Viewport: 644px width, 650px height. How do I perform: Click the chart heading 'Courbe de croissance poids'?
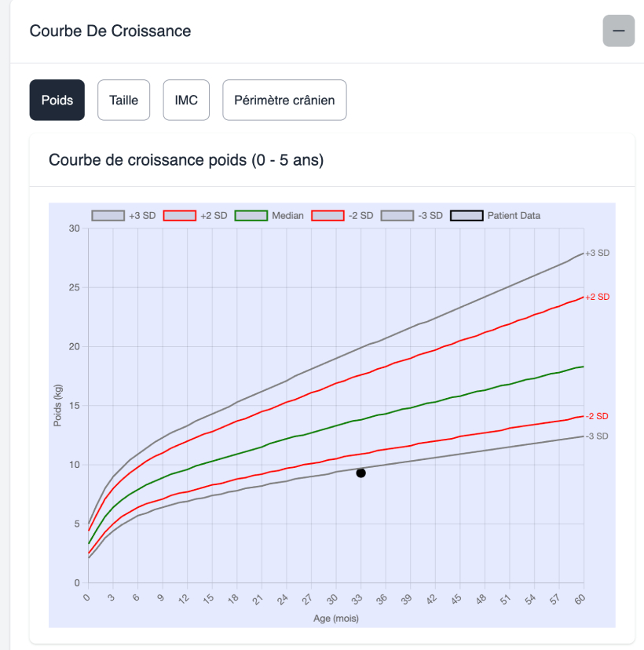186,160
